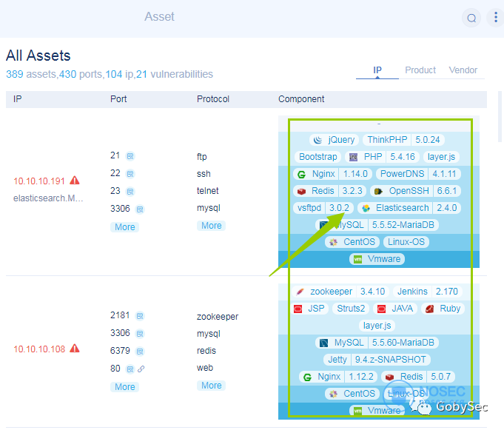Expand More protocols for 10.10.10.108

211,386
